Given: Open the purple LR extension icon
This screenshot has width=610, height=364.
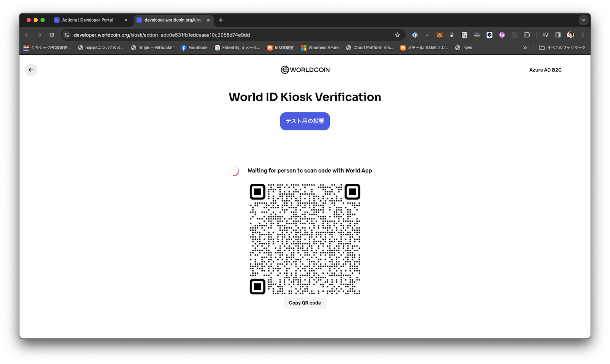Looking at the screenshot, I should (502, 35).
